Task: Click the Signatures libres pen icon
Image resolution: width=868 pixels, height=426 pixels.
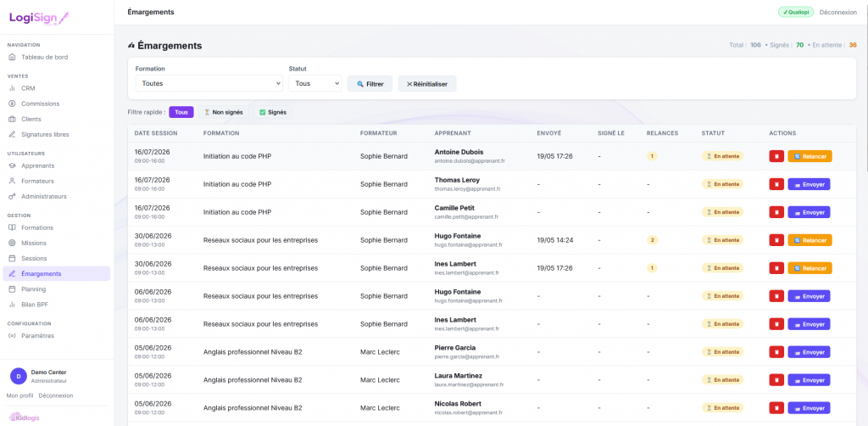Action: click(12, 135)
